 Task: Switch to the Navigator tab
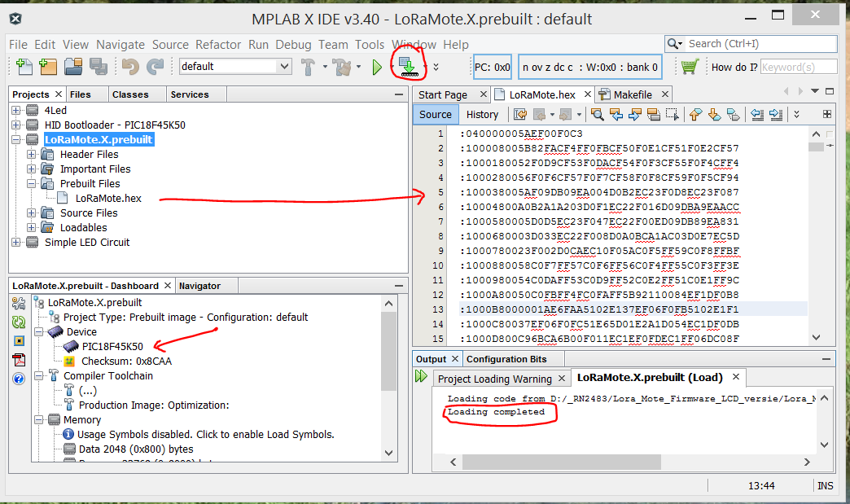[x=199, y=286]
